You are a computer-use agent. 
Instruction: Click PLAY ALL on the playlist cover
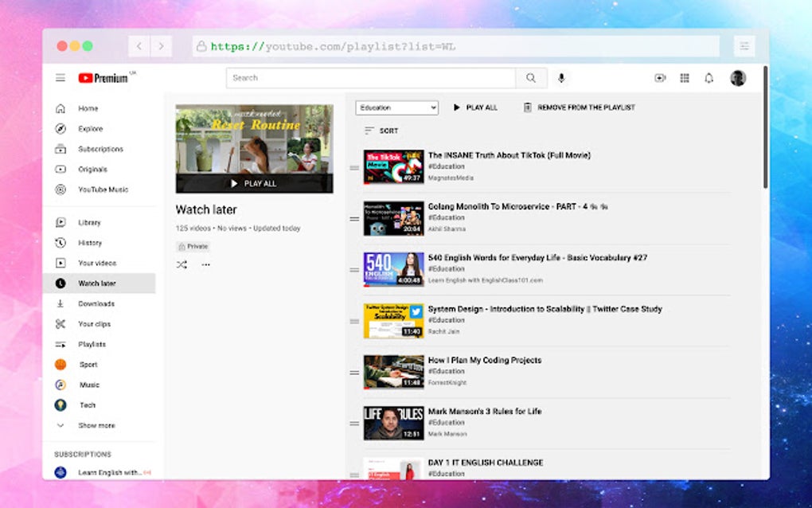pyautogui.click(x=254, y=183)
